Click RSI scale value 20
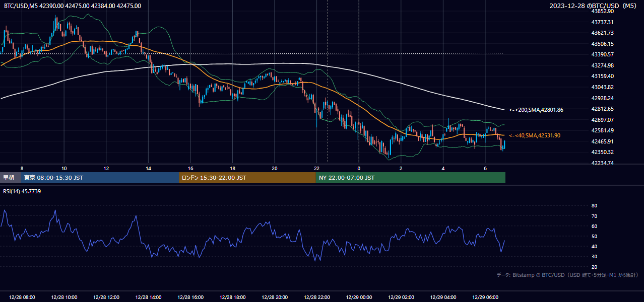This screenshot has height=302, width=644. [594, 267]
